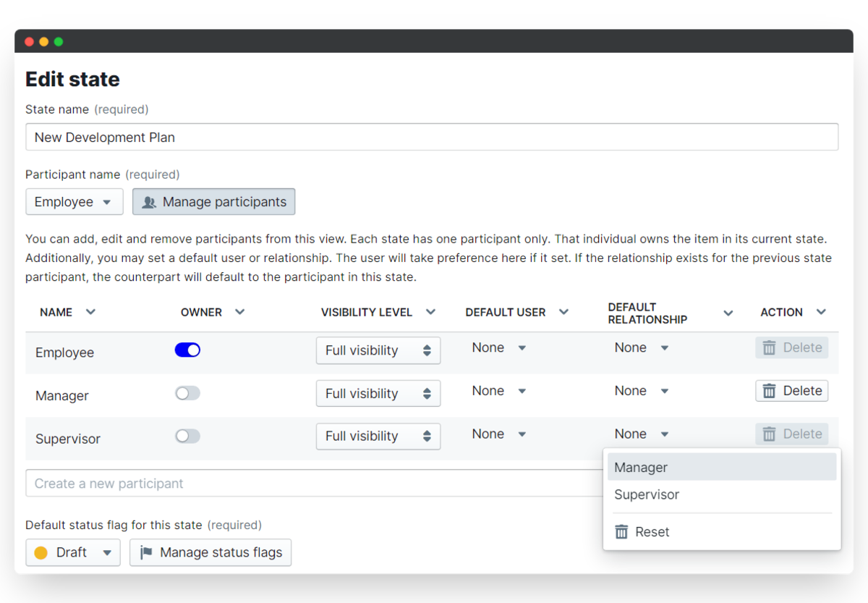Click Employee name cell in table
The height and width of the screenshot is (603, 868).
(x=64, y=353)
